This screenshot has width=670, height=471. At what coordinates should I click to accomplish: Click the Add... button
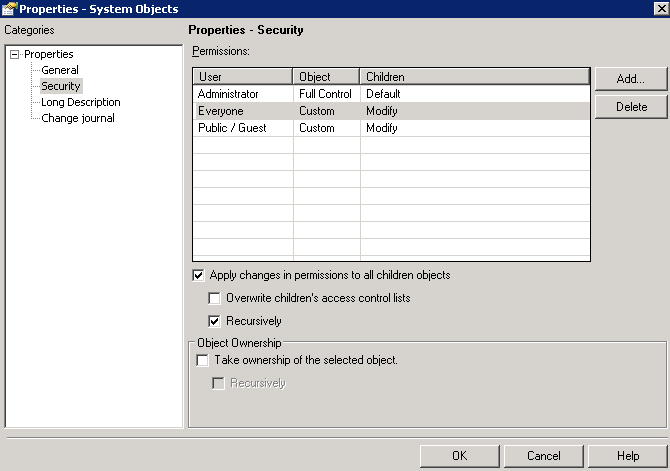click(x=630, y=79)
